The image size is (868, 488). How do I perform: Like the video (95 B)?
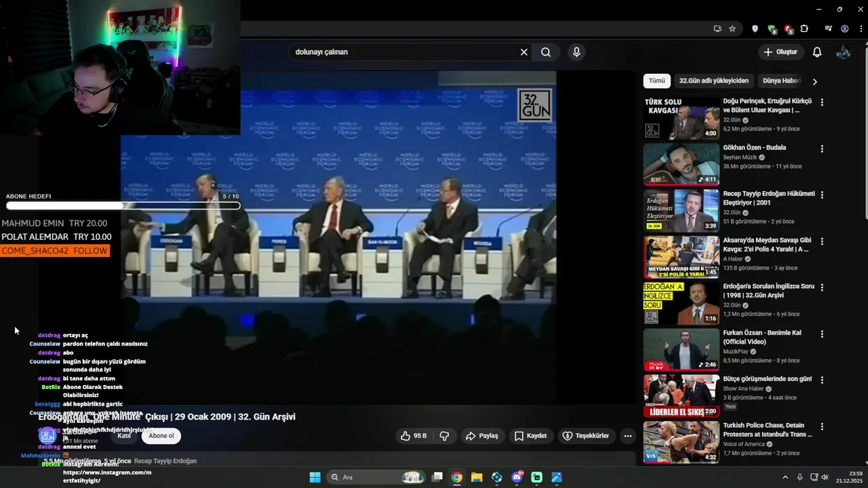(414, 436)
